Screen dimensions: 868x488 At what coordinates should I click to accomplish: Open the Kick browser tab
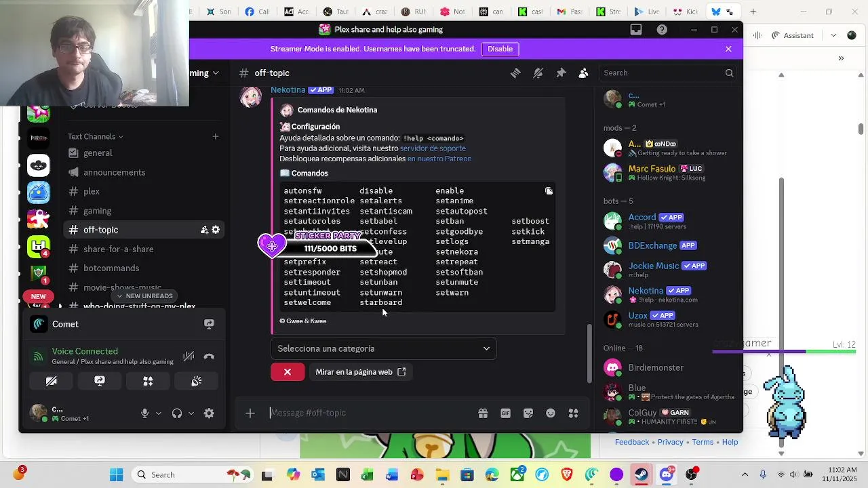(x=684, y=12)
